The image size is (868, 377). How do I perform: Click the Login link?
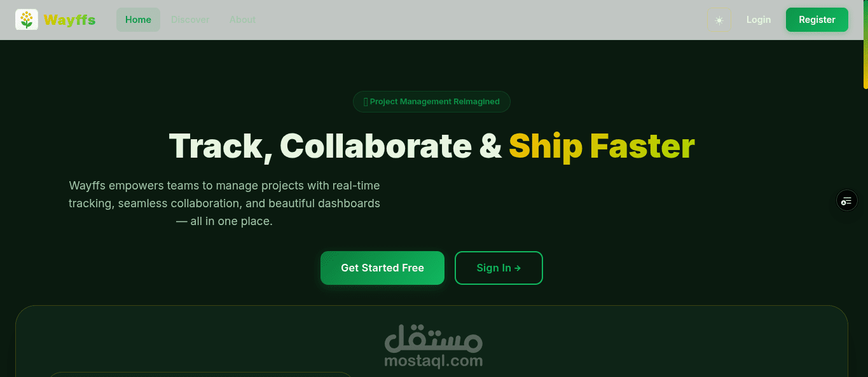[x=759, y=20]
